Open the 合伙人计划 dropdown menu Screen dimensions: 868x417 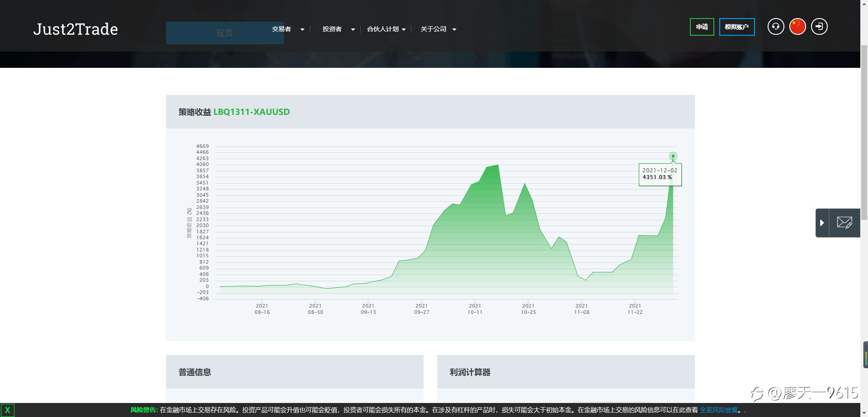coord(386,29)
